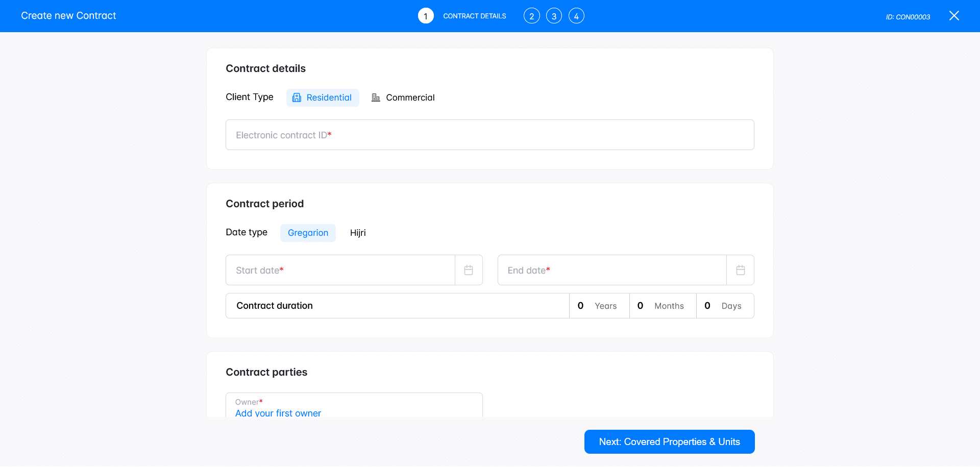The height and width of the screenshot is (467, 980).
Task: Focus the Start date input field
Action: pos(340,270)
